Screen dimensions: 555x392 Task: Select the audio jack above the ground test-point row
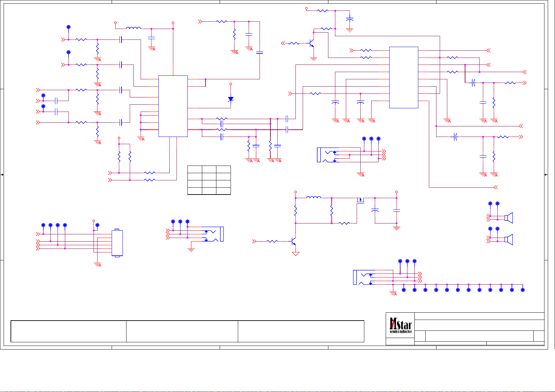pyautogui.click(x=365, y=277)
